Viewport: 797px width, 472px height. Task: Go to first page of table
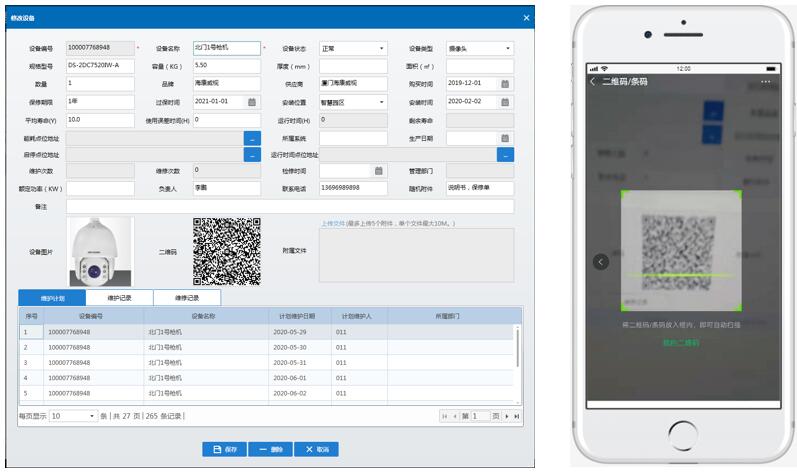(445, 416)
